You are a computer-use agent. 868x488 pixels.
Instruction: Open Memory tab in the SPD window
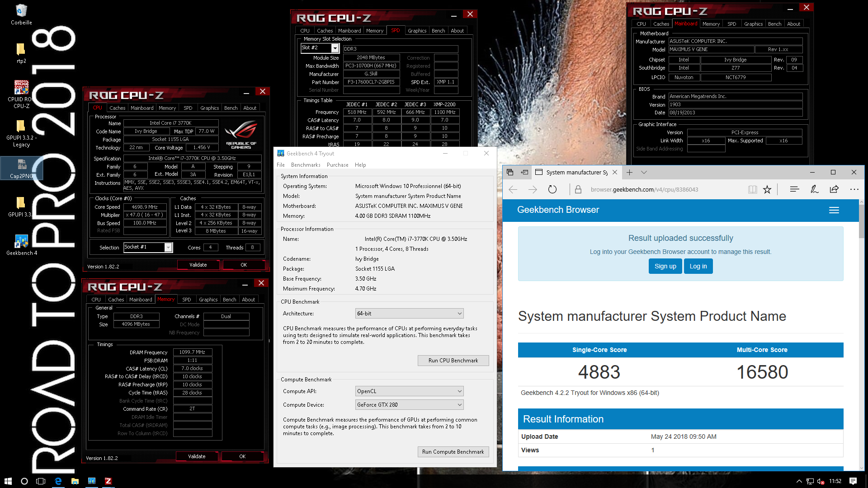click(x=374, y=31)
